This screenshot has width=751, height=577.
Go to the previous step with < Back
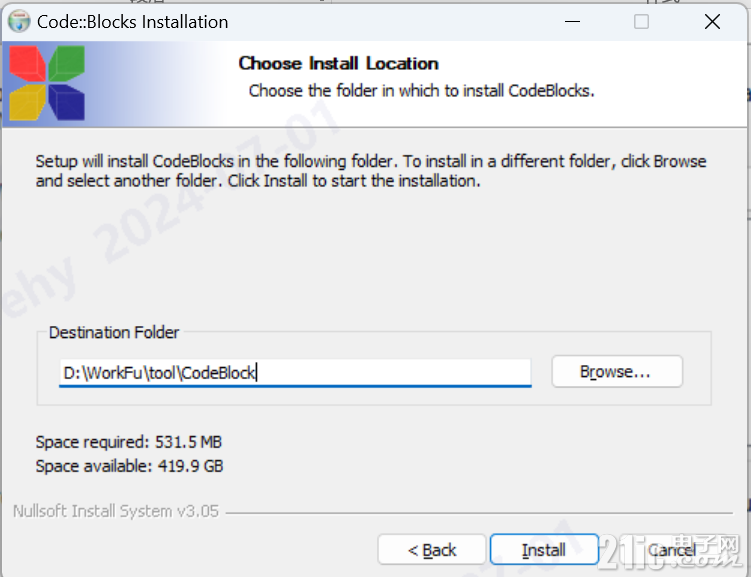[432, 550]
